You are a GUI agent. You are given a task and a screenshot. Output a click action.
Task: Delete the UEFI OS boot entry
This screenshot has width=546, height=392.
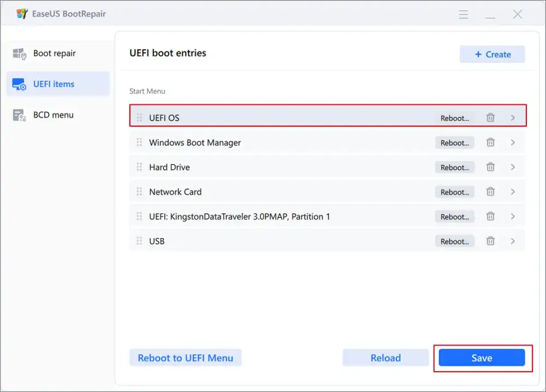tap(490, 117)
